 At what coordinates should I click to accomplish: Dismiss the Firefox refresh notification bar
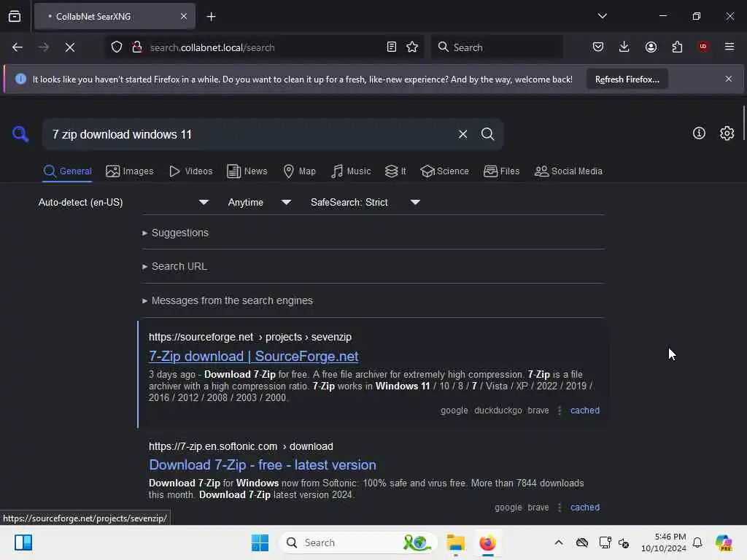point(729,79)
